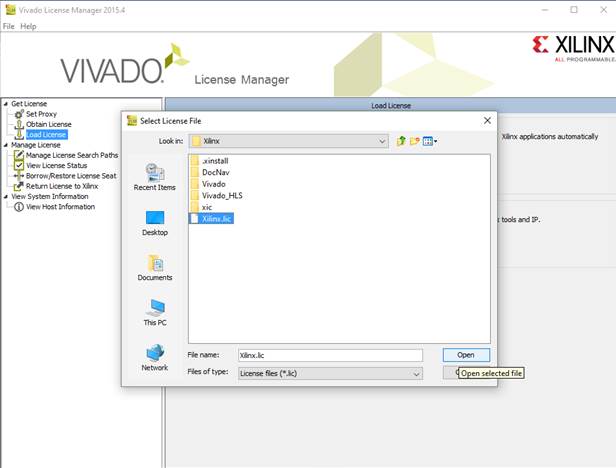The height and width of the screenshot is (468, 616).
Task: Open the Look in folder dropdown
Action: tap(381, 141)
